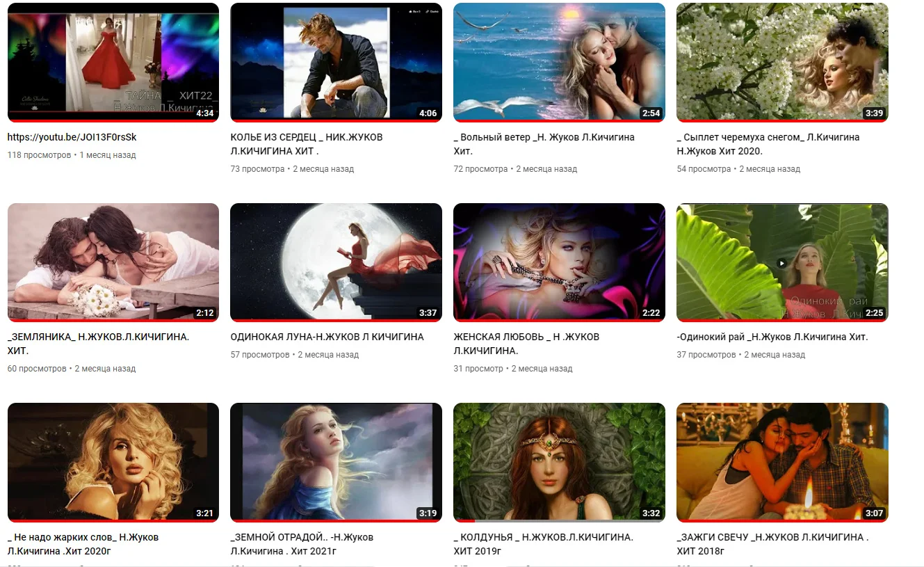Click the _ЗАЖГИ СВЕЧУ title link

772,544
